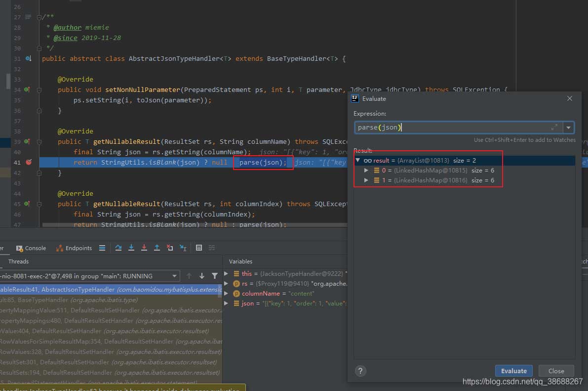
Task: Click the red Force Step Into icon
Action: [x=144, y=248]
